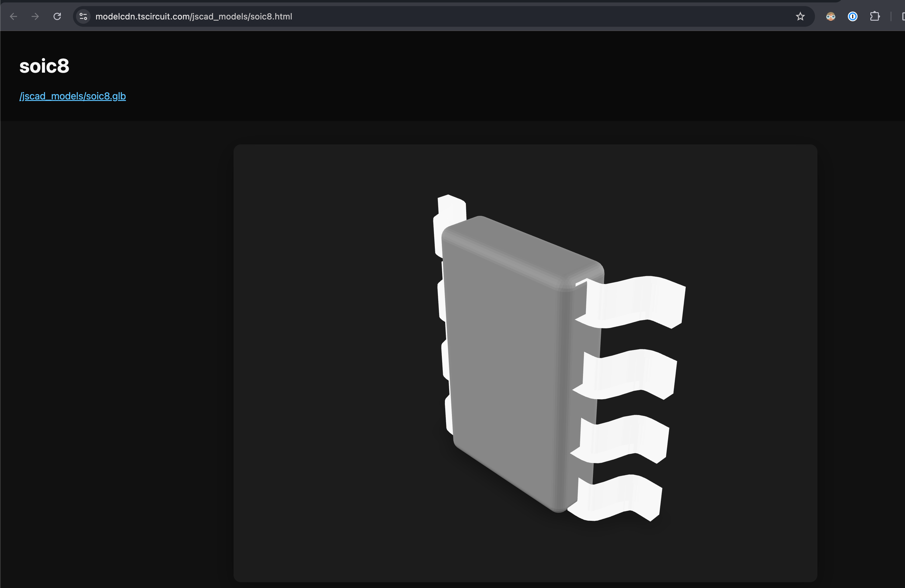Bookmark this page with the star icon
Image resolution: width=905 pixels, height=588 pixels.
[x=800, y=16]
